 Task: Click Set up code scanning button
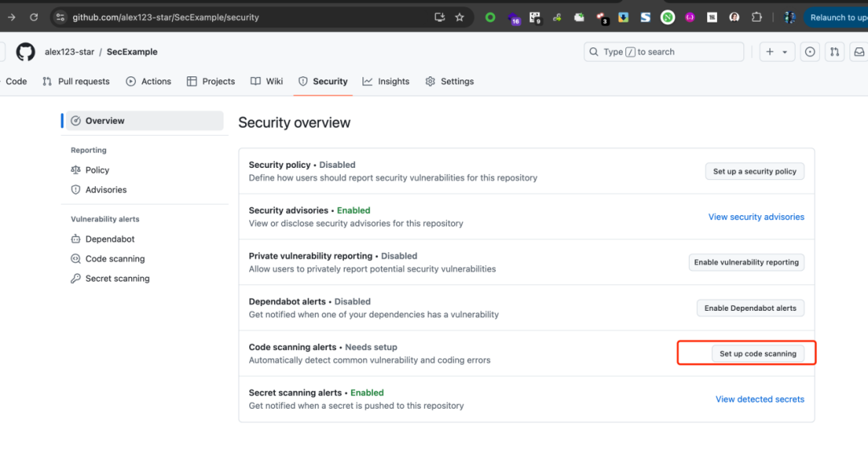click(x=758, y=353)
